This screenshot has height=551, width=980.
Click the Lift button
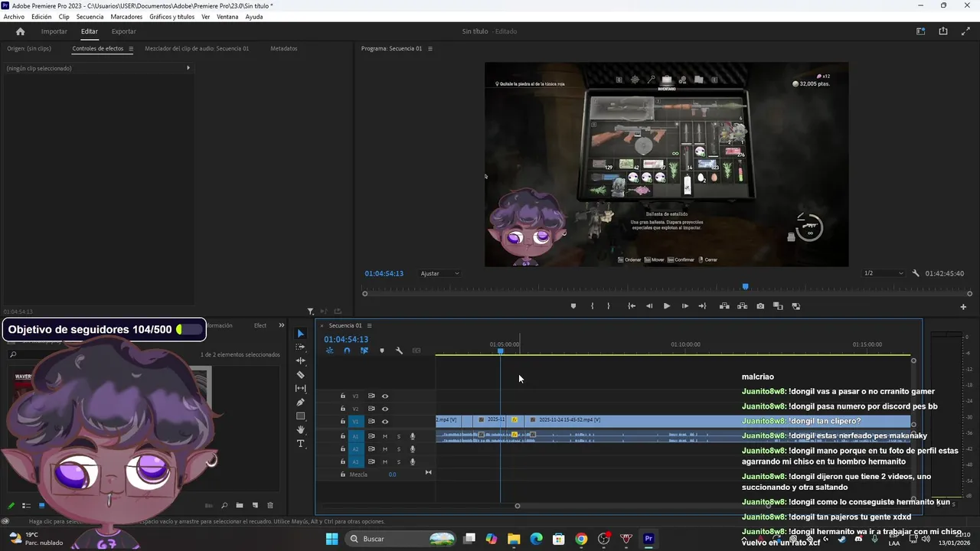pyautogui.click(x=724, y=306)
